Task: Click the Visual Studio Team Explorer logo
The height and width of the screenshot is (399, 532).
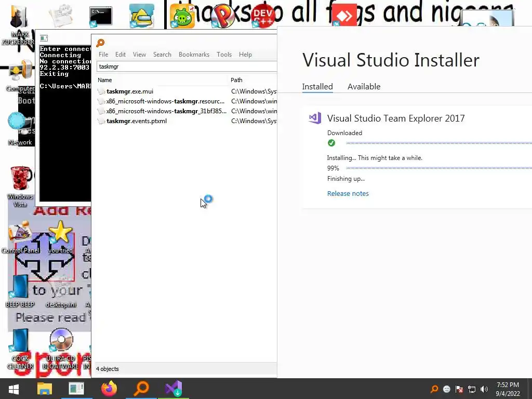Action: coord(315,118)
